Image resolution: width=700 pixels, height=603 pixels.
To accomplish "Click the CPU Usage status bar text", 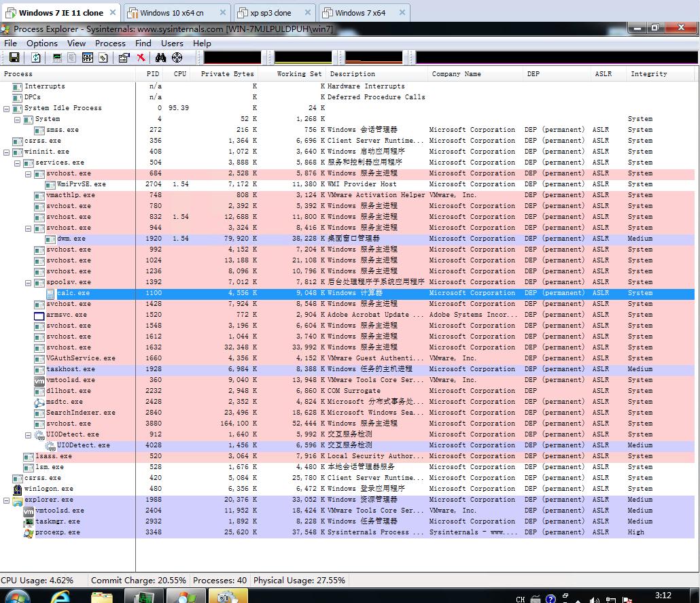I will coord(37,580).
